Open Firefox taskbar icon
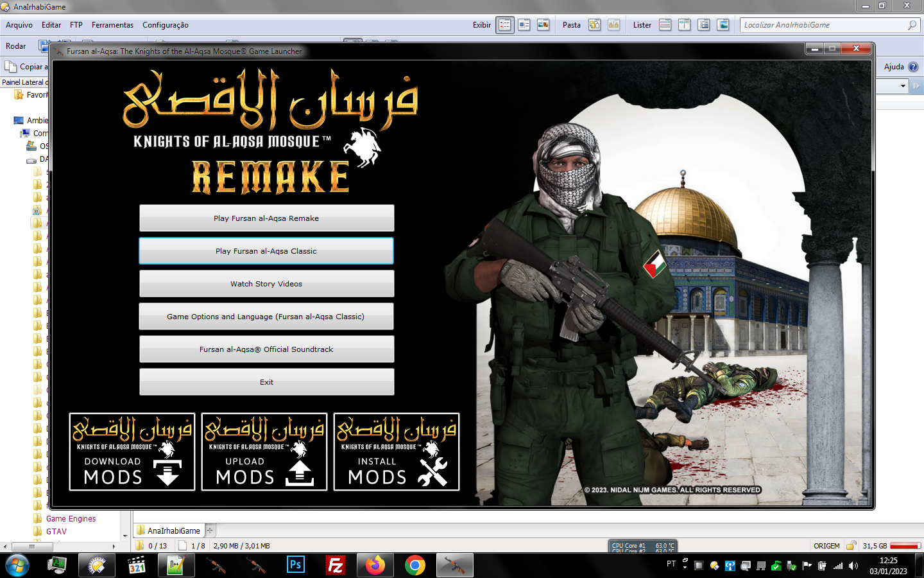 [375, 566]
